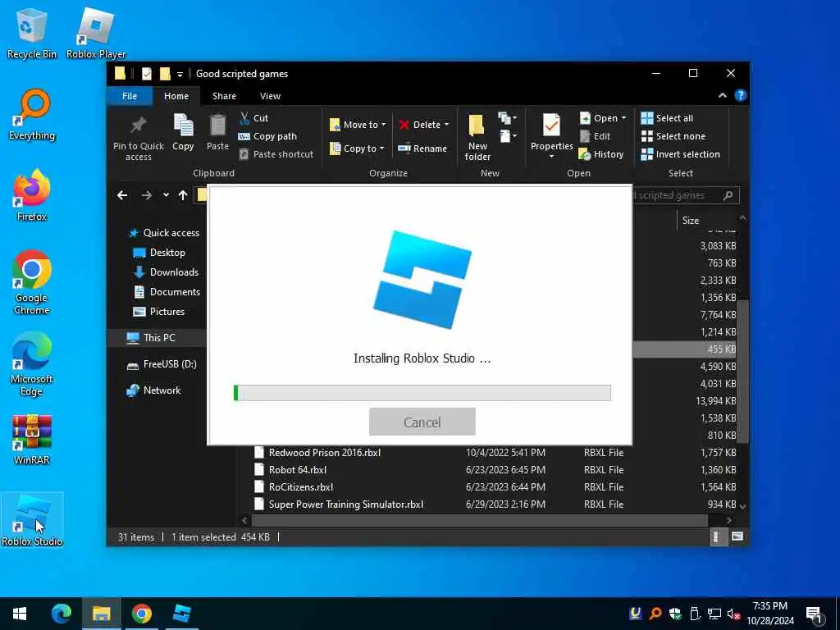Image resolution: width=840 pixels, height=630 pixels.
Task: Switch to the View ribbon tab
Action: (270, 96)
